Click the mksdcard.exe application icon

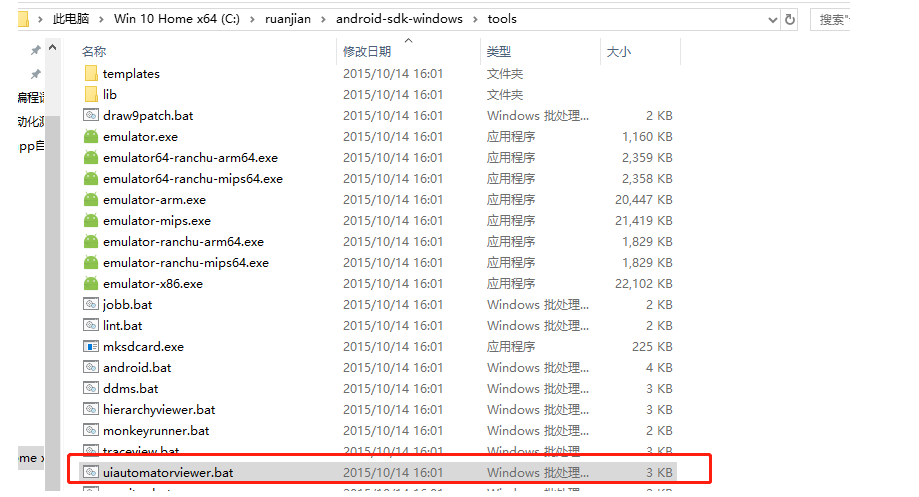[91, 346]
